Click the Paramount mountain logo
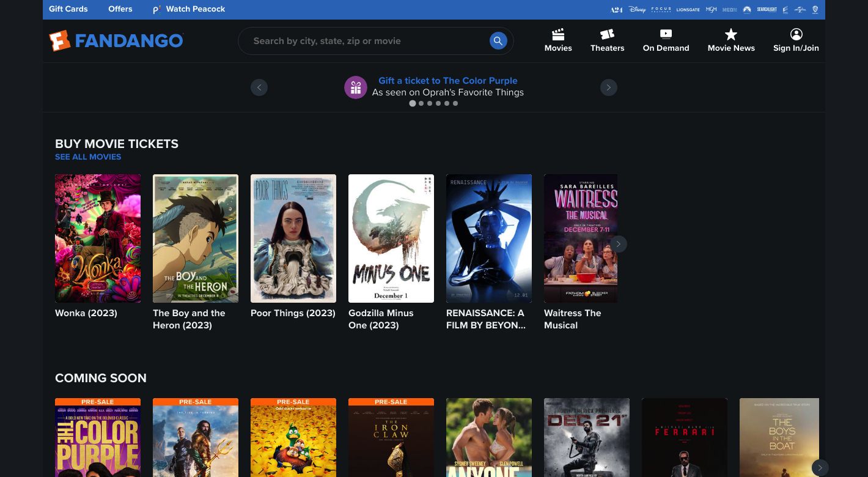 coord(747,10)
